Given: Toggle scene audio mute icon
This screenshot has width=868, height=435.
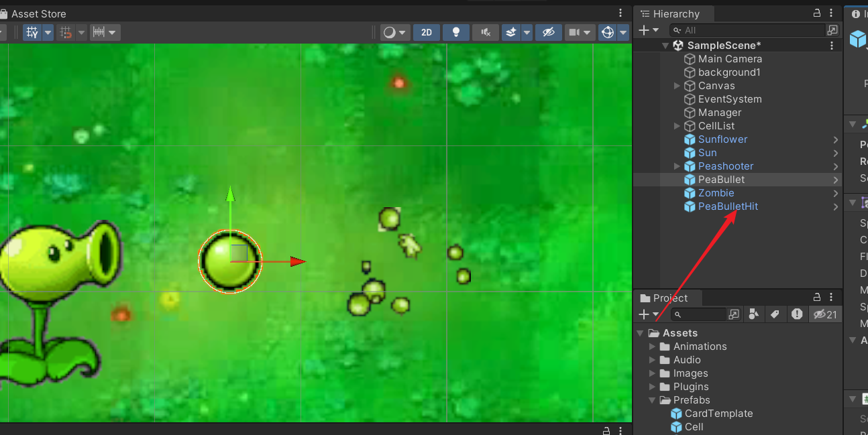Looking at the screenshot, I should pyautogui.click(x=486, y=32).
